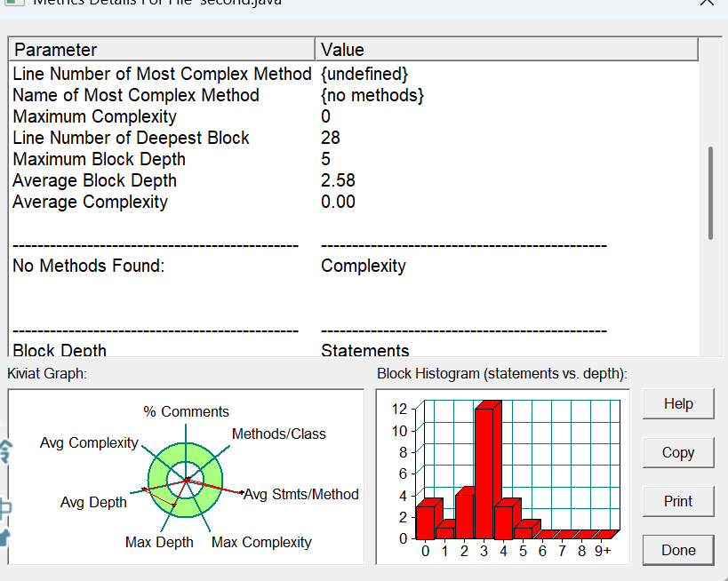Select the 'Maximum Complexity' parameter row

[353, 116]
